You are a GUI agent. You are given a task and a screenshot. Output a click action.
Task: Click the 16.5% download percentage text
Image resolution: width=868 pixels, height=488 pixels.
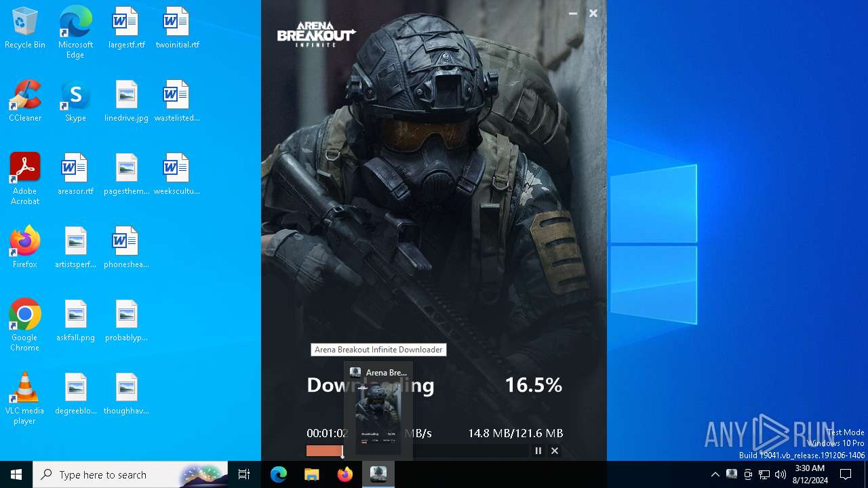click(534, 385)
